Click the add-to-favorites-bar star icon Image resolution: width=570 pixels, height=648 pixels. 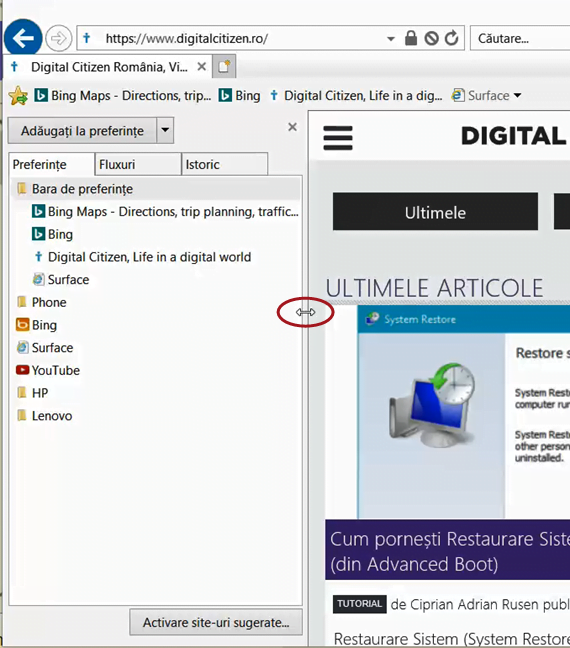pos(18,96)
